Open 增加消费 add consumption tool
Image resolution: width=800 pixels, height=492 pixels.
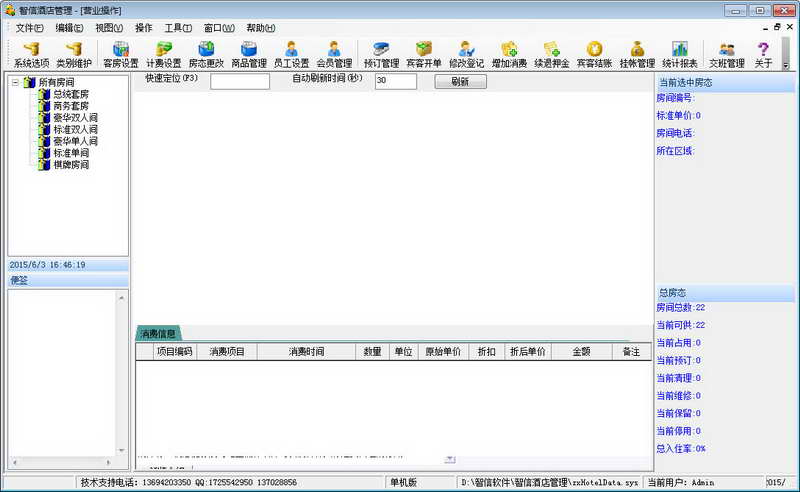509,54
